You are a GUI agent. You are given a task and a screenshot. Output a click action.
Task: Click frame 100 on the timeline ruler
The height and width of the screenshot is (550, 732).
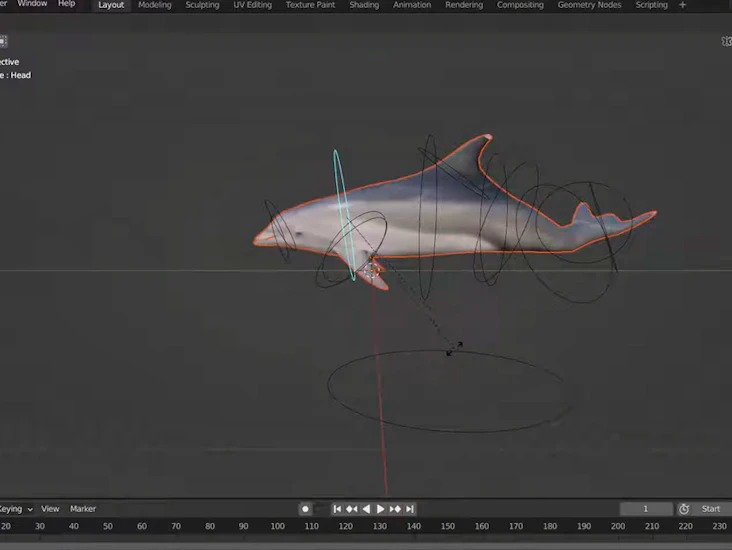277,526
